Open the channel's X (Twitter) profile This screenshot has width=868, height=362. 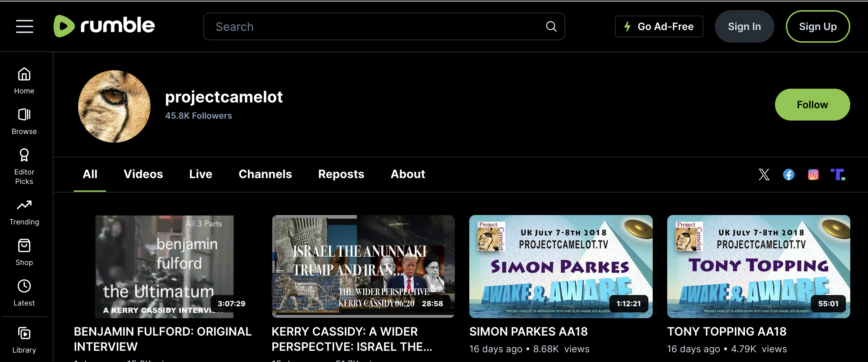764,174
